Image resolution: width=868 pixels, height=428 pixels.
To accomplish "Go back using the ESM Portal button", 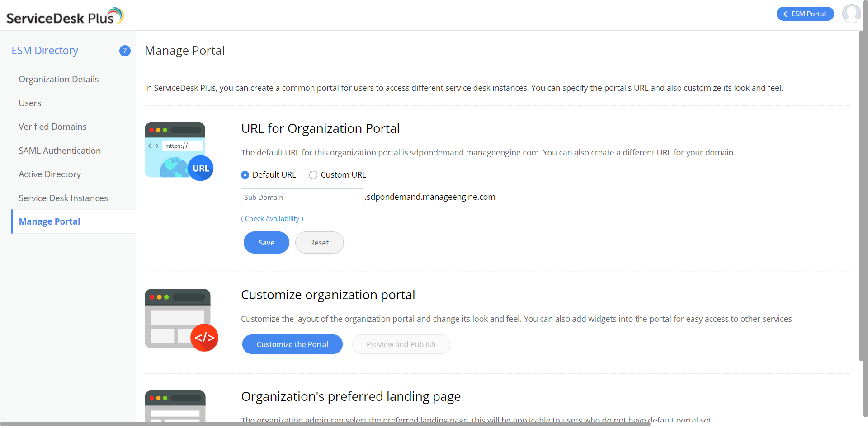I will [x=805, y=14].
